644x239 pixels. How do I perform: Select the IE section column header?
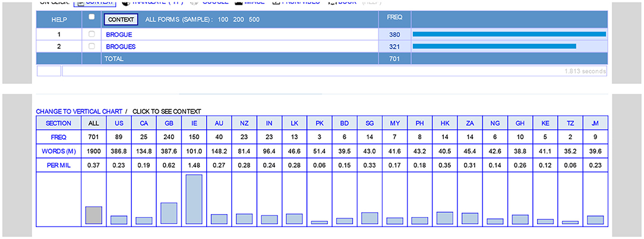pyautogui.click(x=194, y=123)
